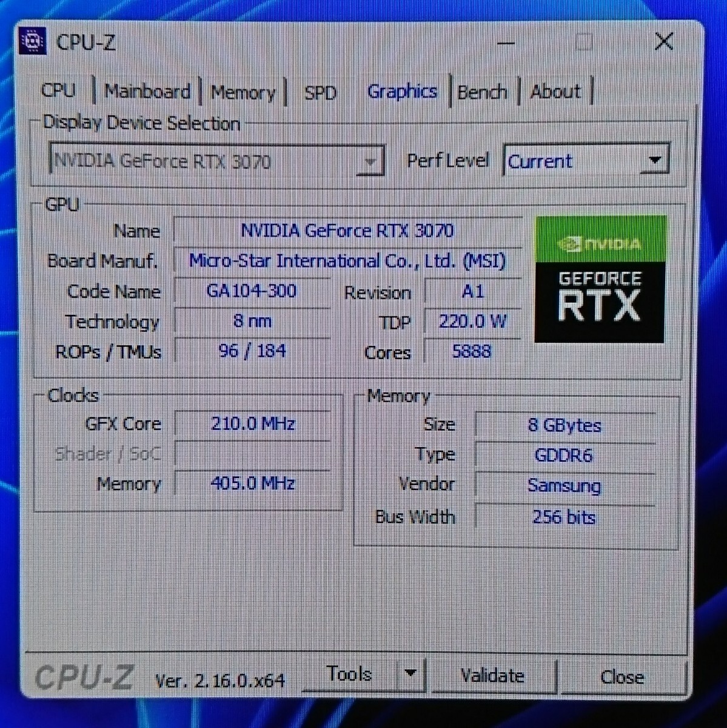Expand the Perf Level Current dropdown
This screenshot has height=728, width=727.
pos(586,161)
